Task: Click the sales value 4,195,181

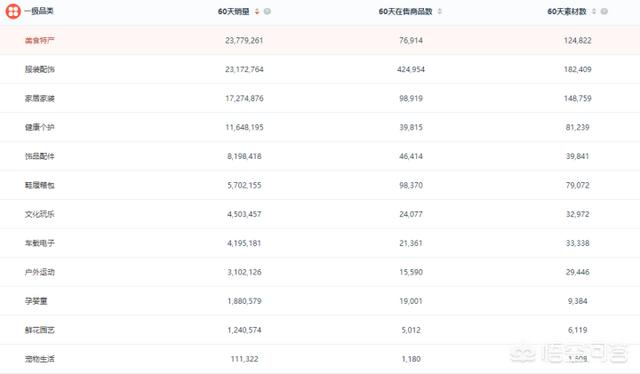Action: click(x=244, y=243)
